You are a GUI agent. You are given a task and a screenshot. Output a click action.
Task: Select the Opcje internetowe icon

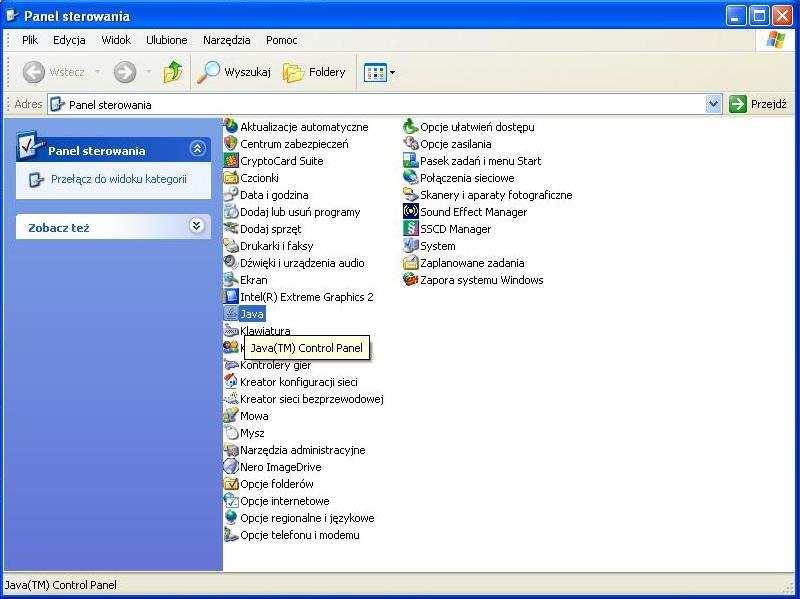(x=231, y=501)
